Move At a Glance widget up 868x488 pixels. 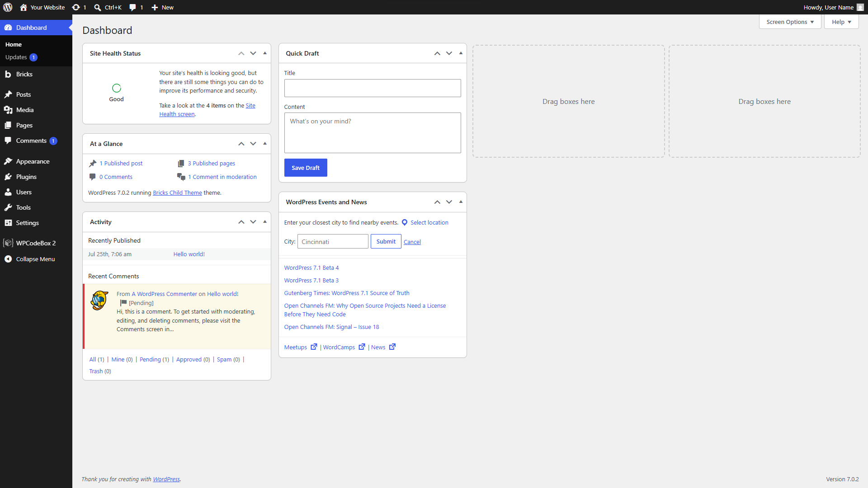(241, 144)
